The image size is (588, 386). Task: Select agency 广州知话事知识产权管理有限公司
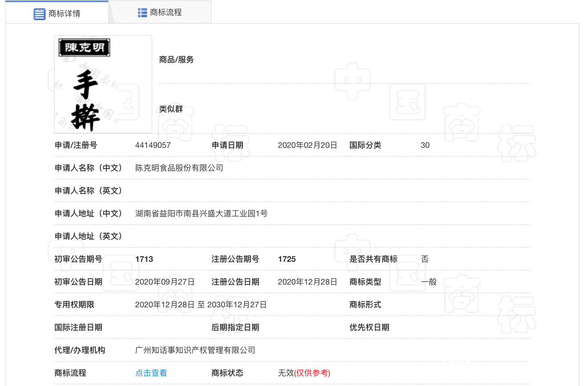(x=195, y=350)
